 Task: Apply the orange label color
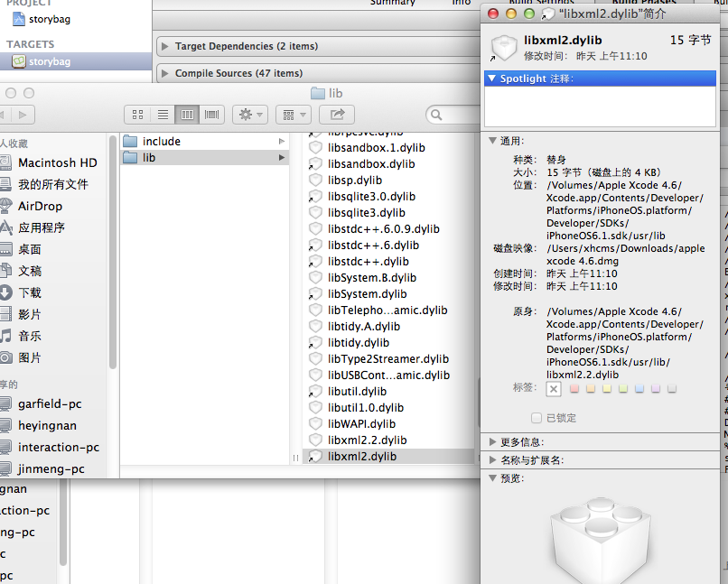591,389
